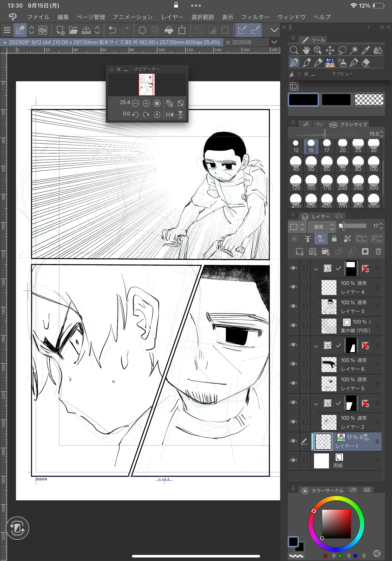Select the Magnifier zoom tool
The image size is (392, 561).
pos(294,51)
